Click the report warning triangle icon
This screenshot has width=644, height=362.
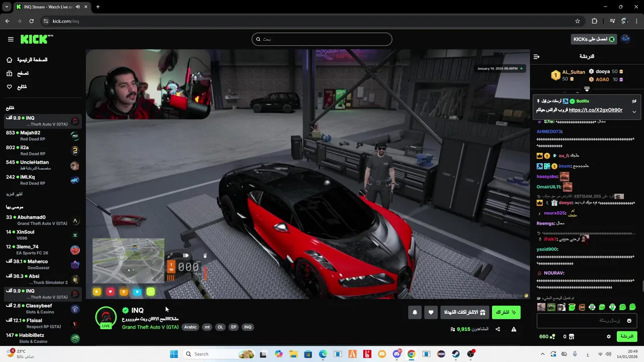click(514, 329)
